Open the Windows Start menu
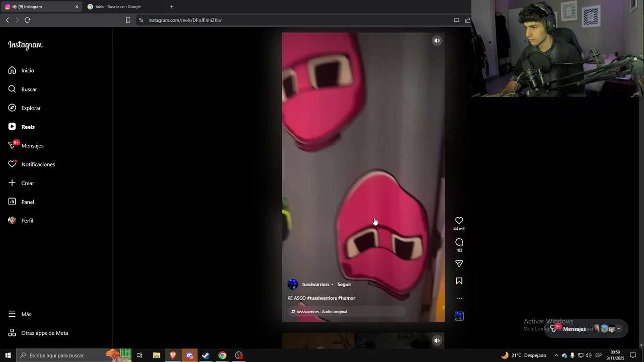This screenshot has width=644, height=362. click(x=8, y=355)
